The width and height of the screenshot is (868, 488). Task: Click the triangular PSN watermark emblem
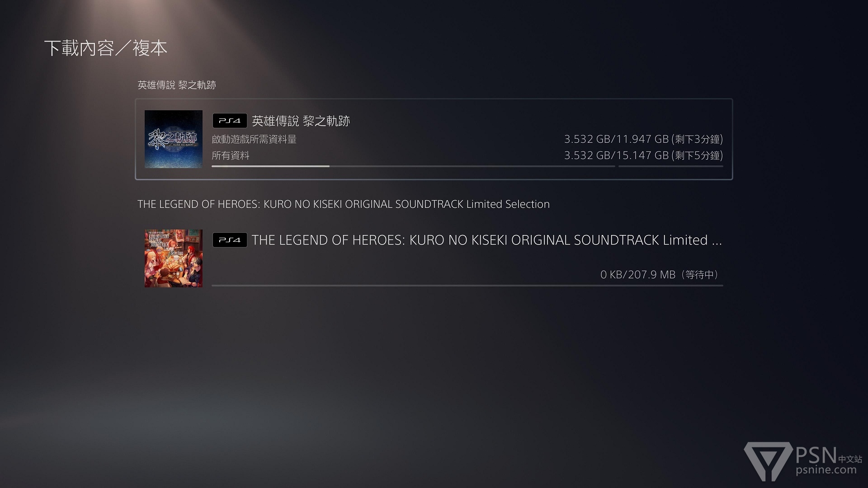[769, 461]
